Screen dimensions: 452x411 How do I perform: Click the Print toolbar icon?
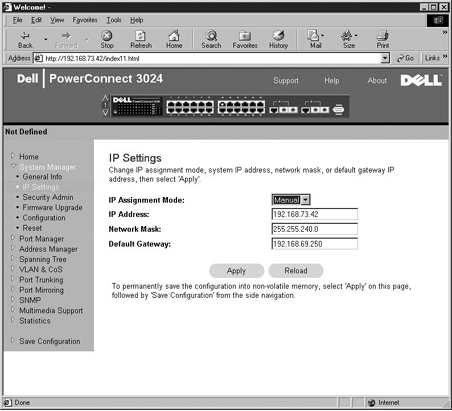tap(383, 35)
